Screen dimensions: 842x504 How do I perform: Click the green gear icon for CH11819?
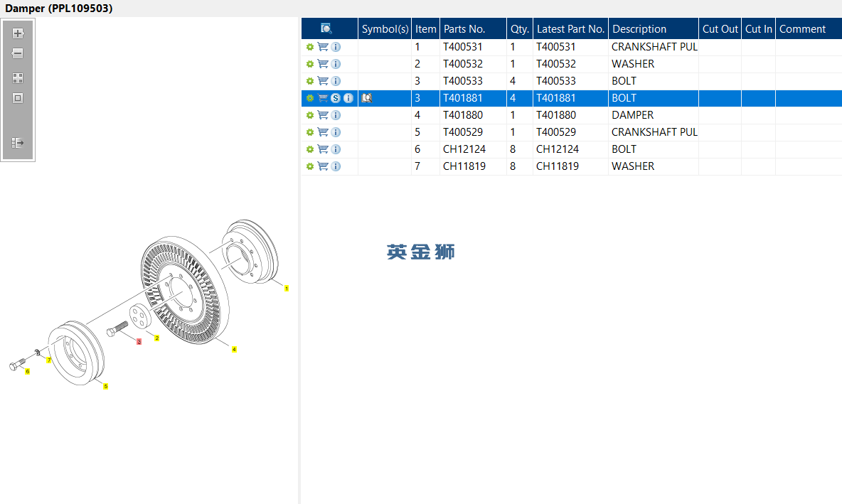pos(310,166)
